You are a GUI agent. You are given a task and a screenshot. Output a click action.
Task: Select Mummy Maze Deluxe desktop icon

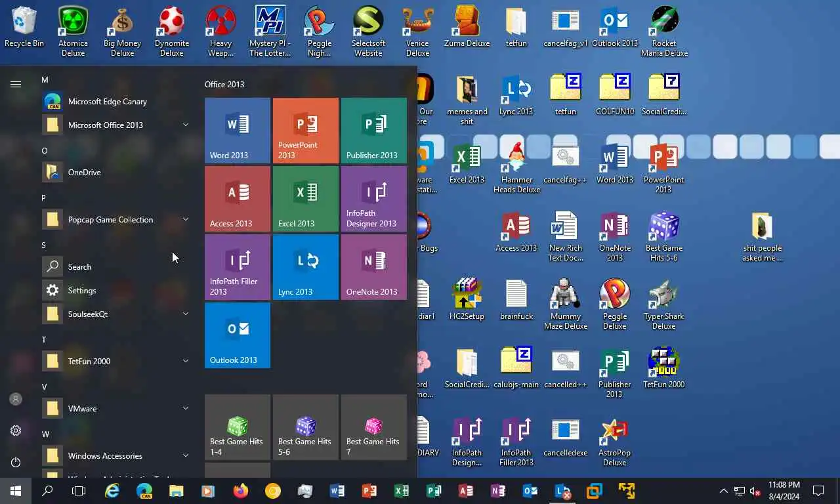coord(566,304)
